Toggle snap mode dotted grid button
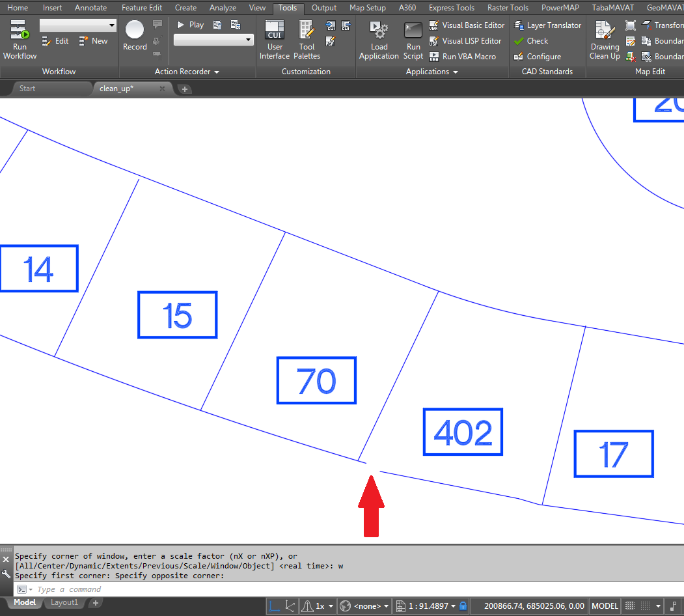Viewport: 684px width, 616px height. click(645, 606)
